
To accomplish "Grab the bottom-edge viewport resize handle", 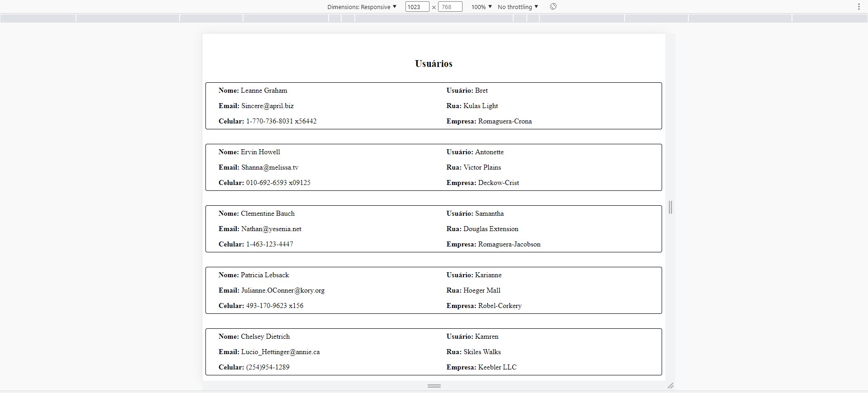I will tap(434, 386).
